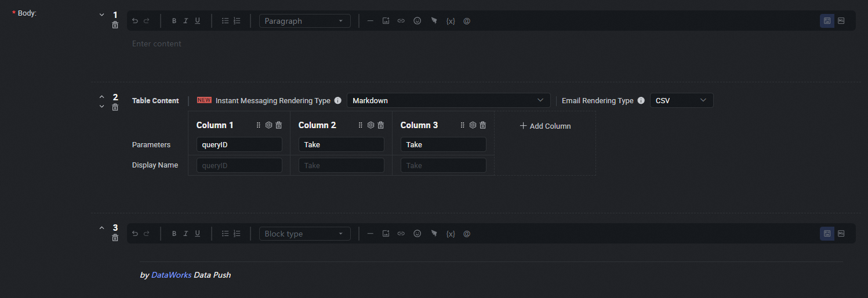Delete body block 3

(115, 238)
